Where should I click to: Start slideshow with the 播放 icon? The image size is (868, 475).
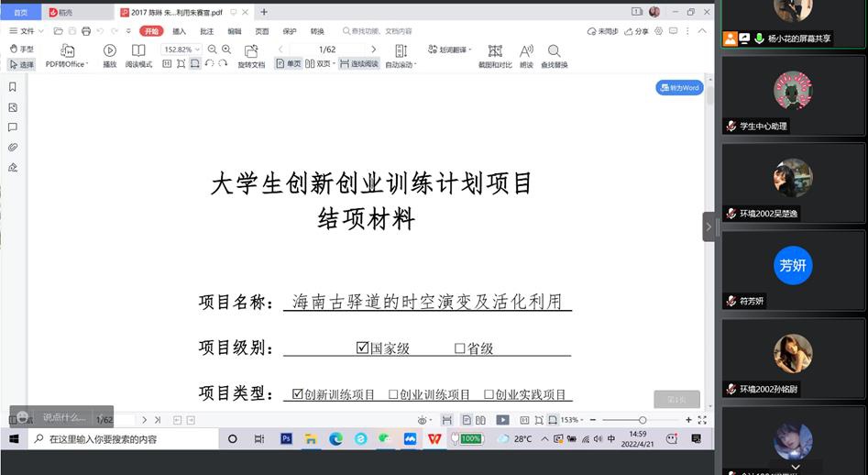click(x=110, y=56)
